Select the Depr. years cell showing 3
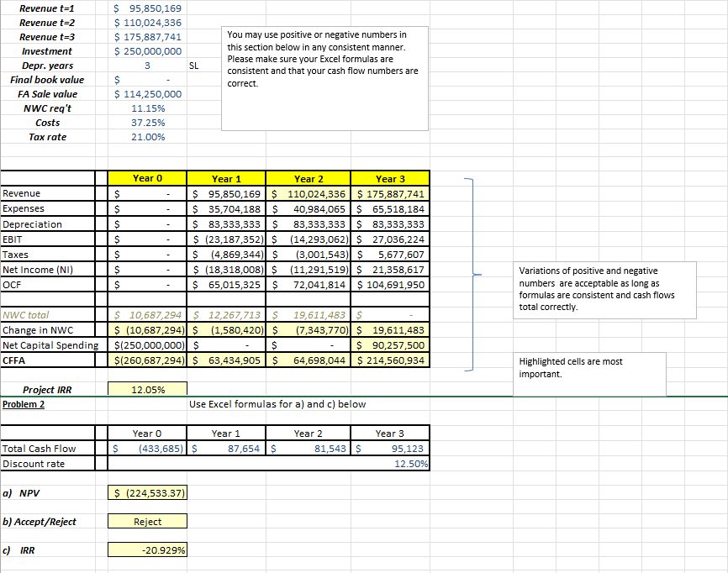Viewport: 728px width, 573px height. click(x=147, y=66)
